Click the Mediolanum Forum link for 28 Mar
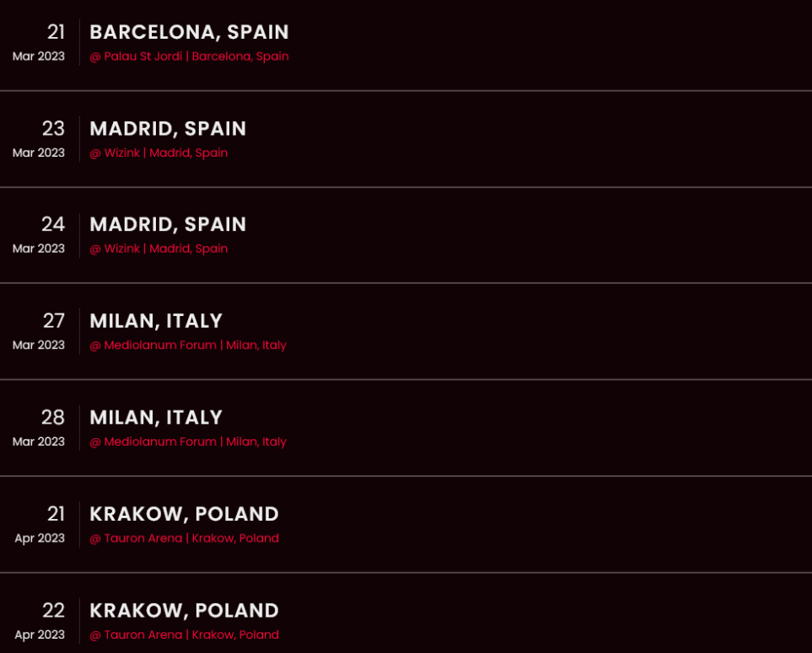812x653 pixels. click(x=188, y=442)
